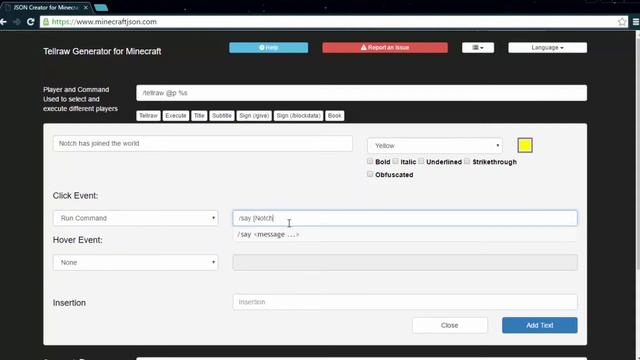Image resolution: width=640 pixels, height=360 pixels.
Task: Click the secure padlock icon
Action: click(46, 22)
